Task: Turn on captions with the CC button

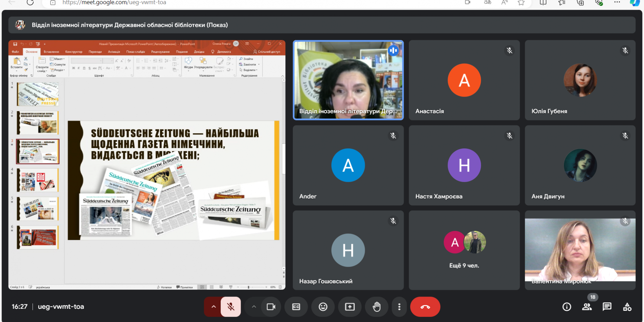Action: click(296, 307)
